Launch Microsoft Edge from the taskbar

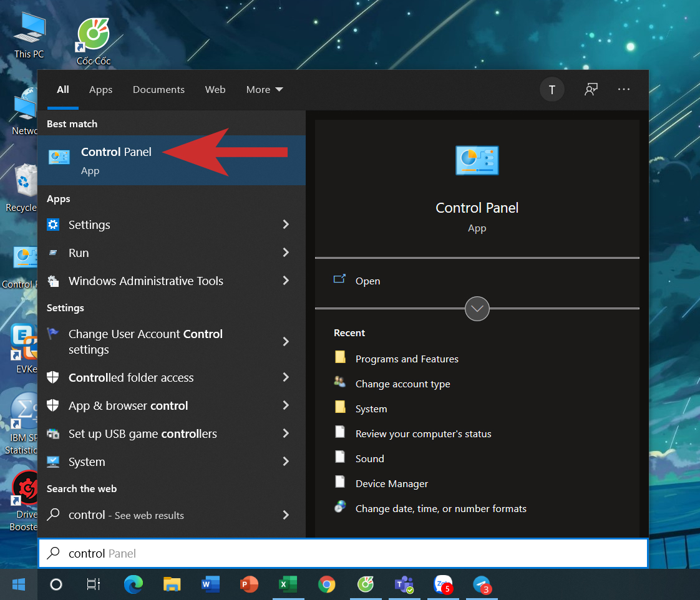133,584
